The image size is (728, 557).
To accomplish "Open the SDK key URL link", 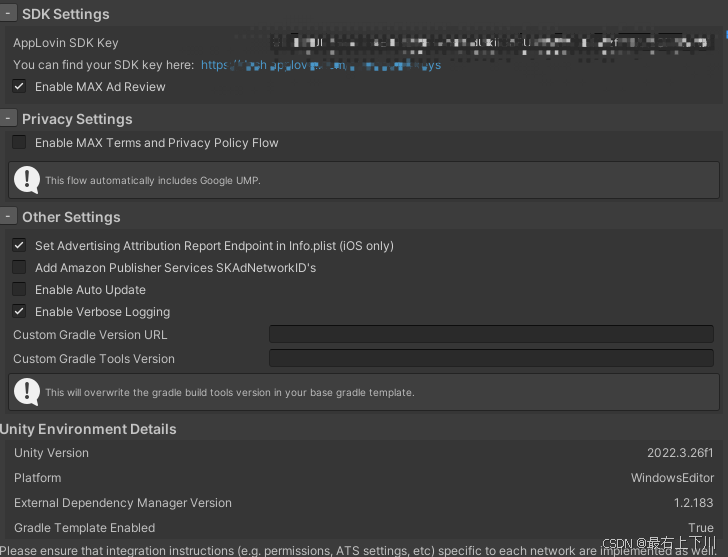I will [x=321, y=65].
